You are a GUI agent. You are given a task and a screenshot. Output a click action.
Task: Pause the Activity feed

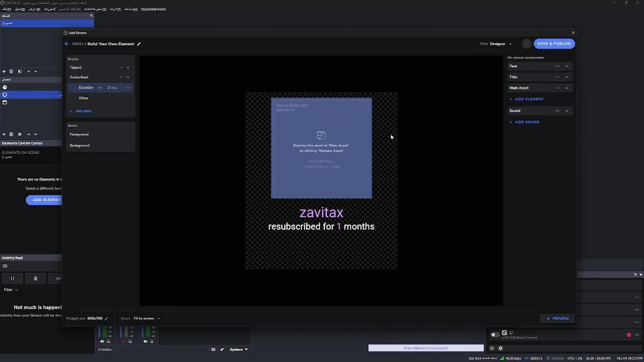13,279
